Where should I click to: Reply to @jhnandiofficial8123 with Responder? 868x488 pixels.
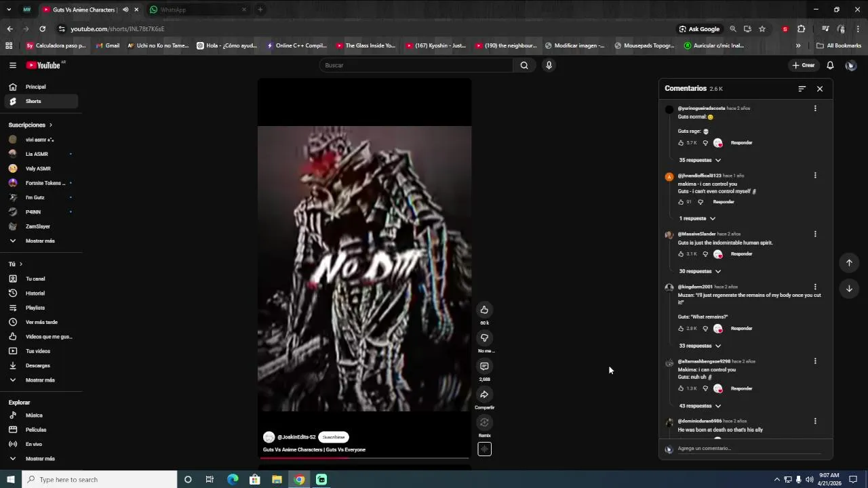coord(724,202)
